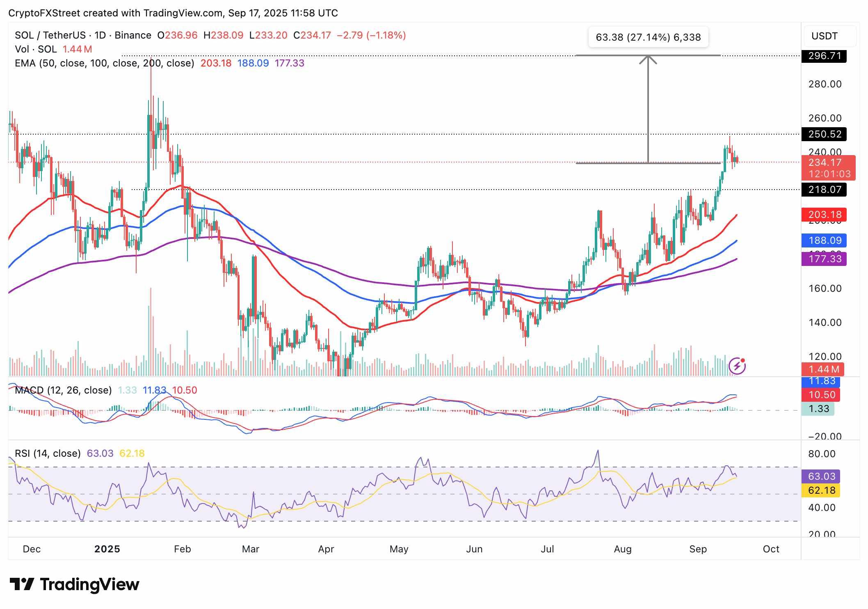Click the 296.71 price level tag
868x609 pixels.
(x=823, y=56)
